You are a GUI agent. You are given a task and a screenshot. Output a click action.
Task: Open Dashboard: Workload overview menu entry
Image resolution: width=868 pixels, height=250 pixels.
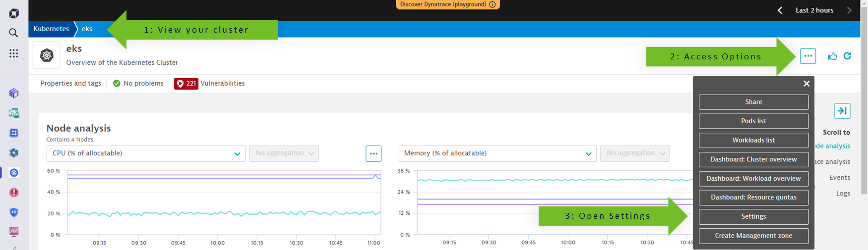[x=753, y=179]
